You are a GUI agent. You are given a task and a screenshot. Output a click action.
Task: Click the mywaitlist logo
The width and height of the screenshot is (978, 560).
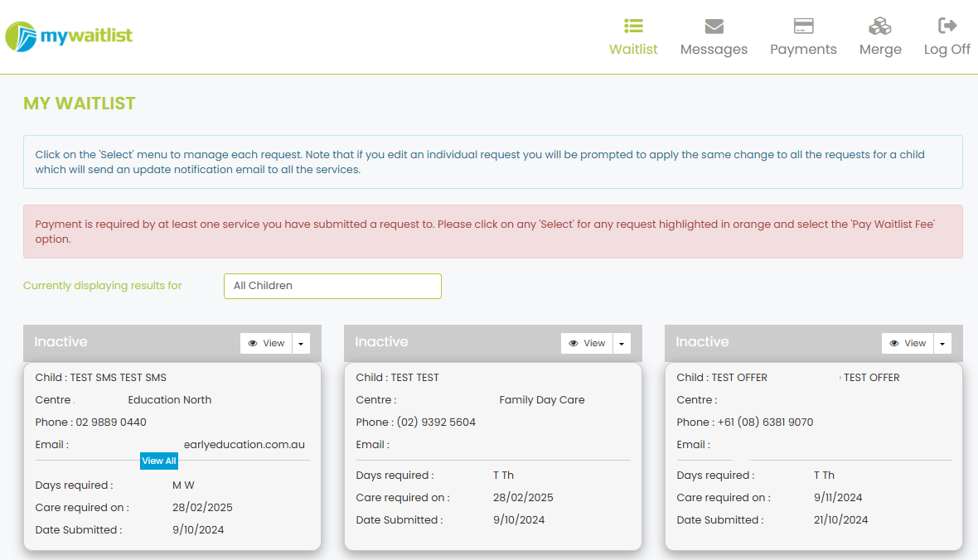click(69, 37)
